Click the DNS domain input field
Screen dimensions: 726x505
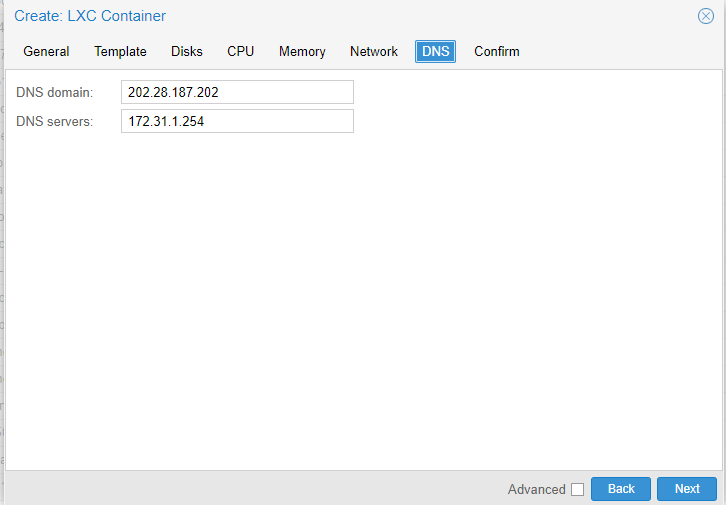237,92
